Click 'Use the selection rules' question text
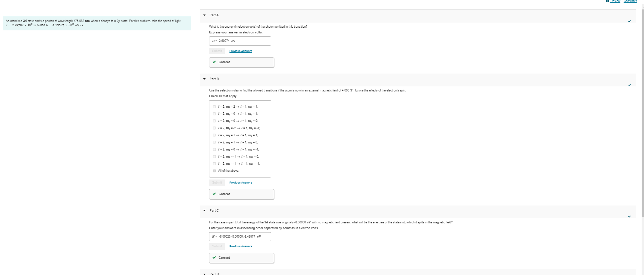Viewport: 644px width, 275px height. (x=308, y=90)
